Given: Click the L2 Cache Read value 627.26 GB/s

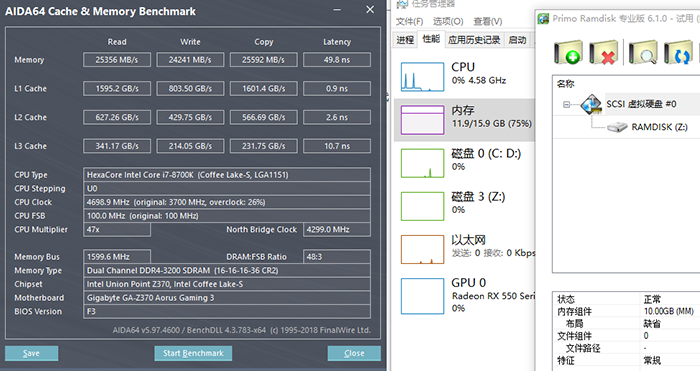Looking at the screenshot, I should coord(117,117).
